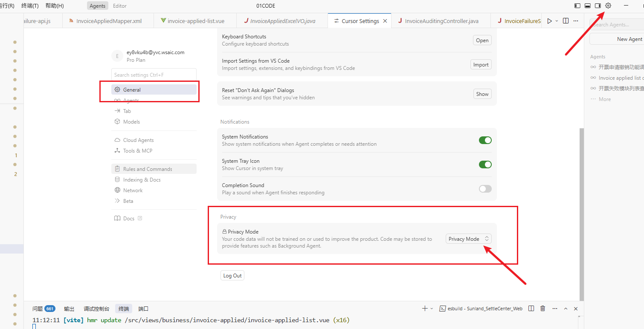Click Import settings from VS Code
Viewport: 644px width, 329px height.
point(481,64)
